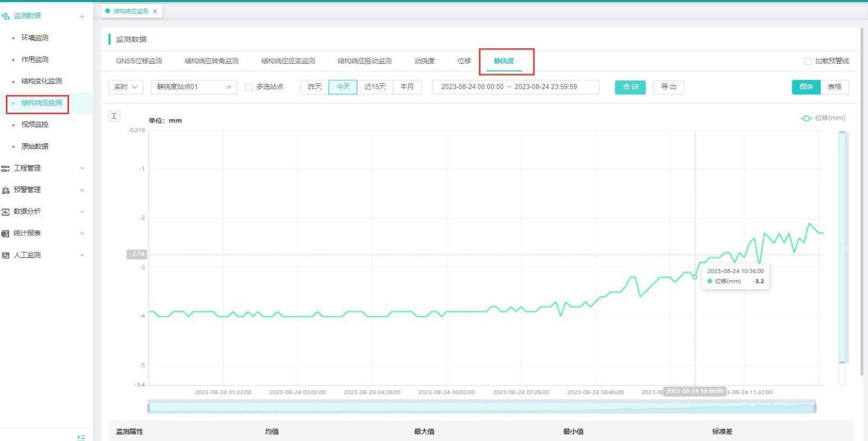
Task: Click the 数据分析 chart icon in sidebar
Action: (x=6, y=212)
